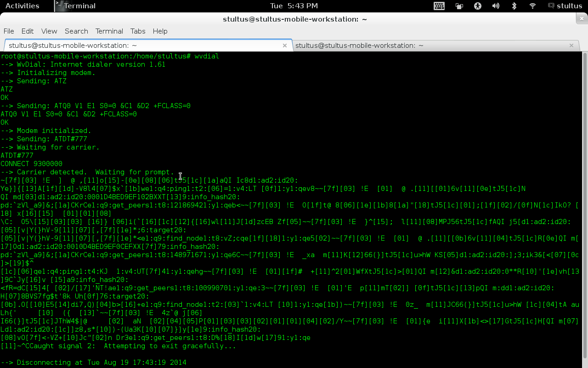
Task: Click the 'Sending: ATZ' line
Action: click(34, 81)
